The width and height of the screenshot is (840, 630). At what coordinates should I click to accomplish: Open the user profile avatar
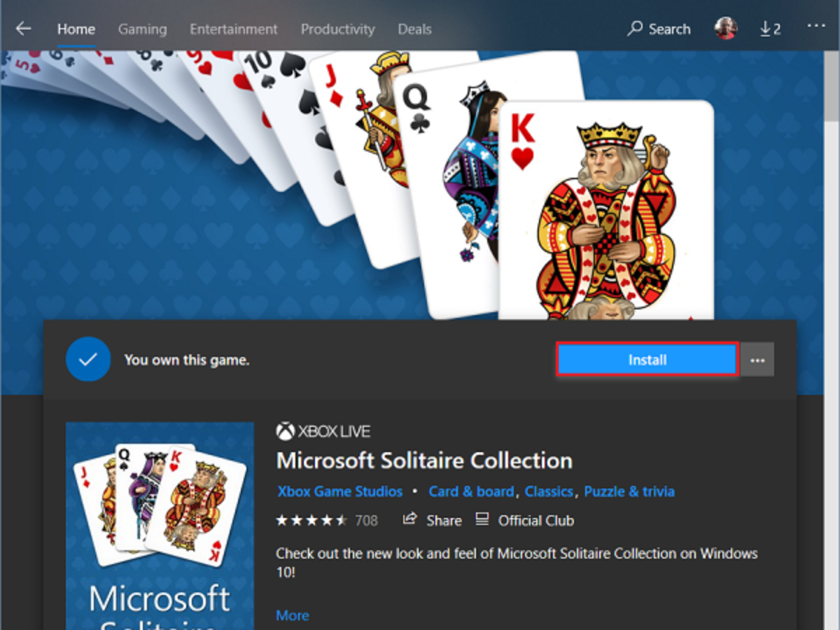click(x=726, y=29)
